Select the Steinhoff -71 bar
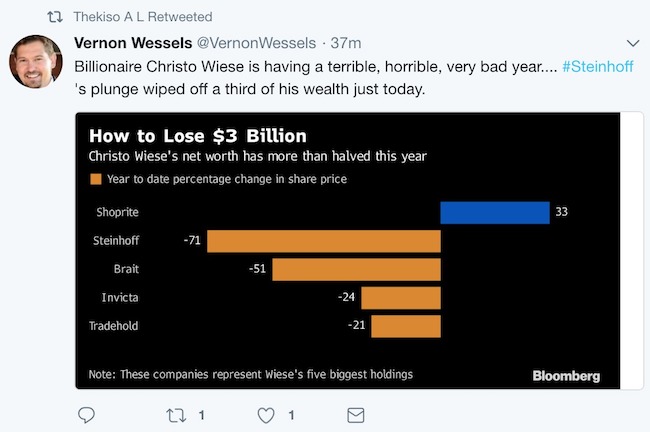The width and height of the screenshot is (650, 432). click(x=324, y=241)
